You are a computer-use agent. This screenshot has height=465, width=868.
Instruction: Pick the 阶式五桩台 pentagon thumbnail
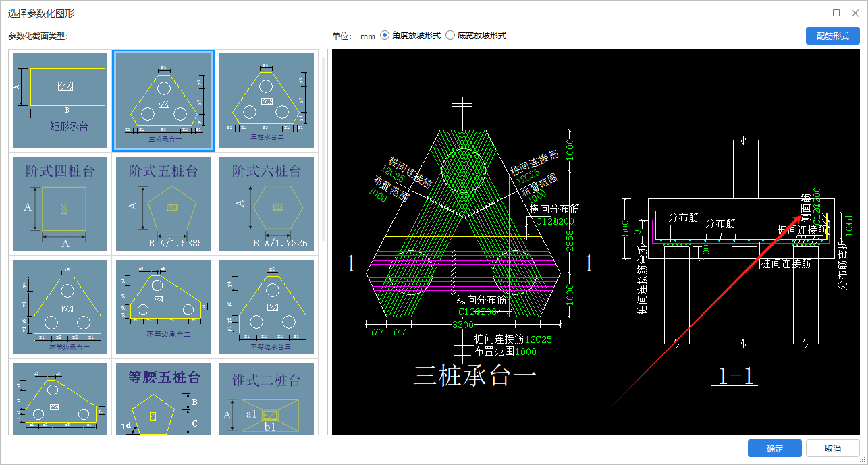point(163,204)
